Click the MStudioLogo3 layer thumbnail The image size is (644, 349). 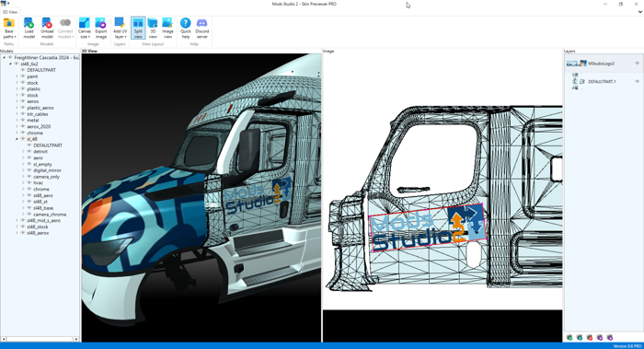coord(576,64)
